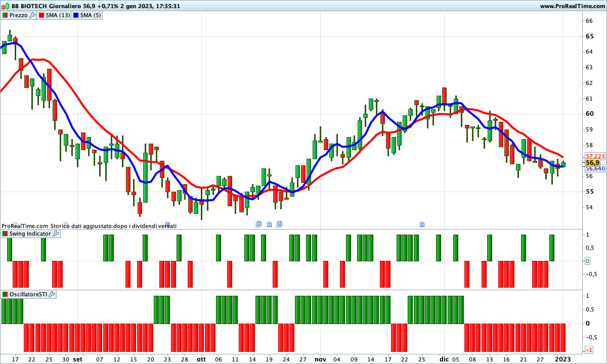Click the green-red icon beside OscillatoreSTI
The height and width of the screenshot is (364, 607).
pos(5,294)
